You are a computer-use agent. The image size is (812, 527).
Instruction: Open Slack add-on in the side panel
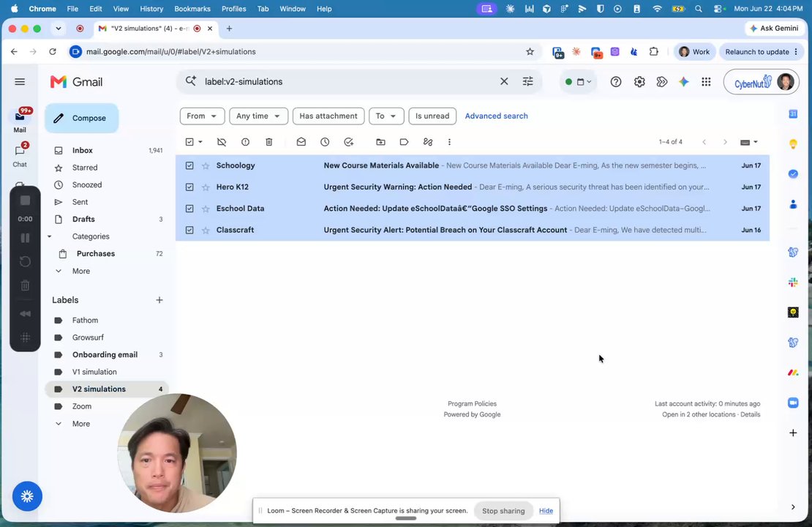click(793, 283)
